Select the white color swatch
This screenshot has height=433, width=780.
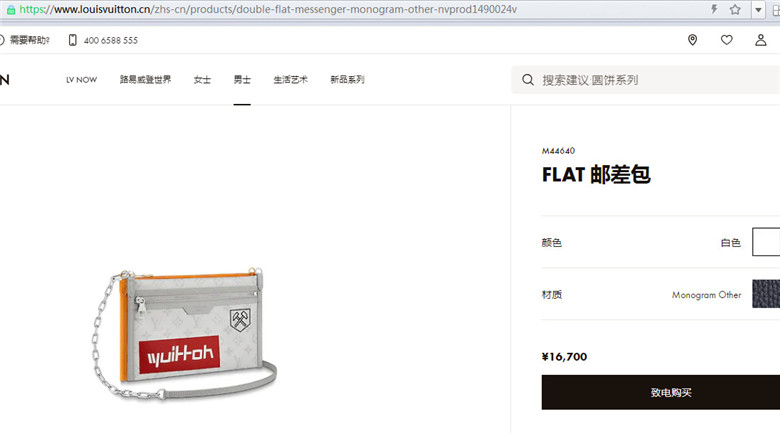point(766,242)
